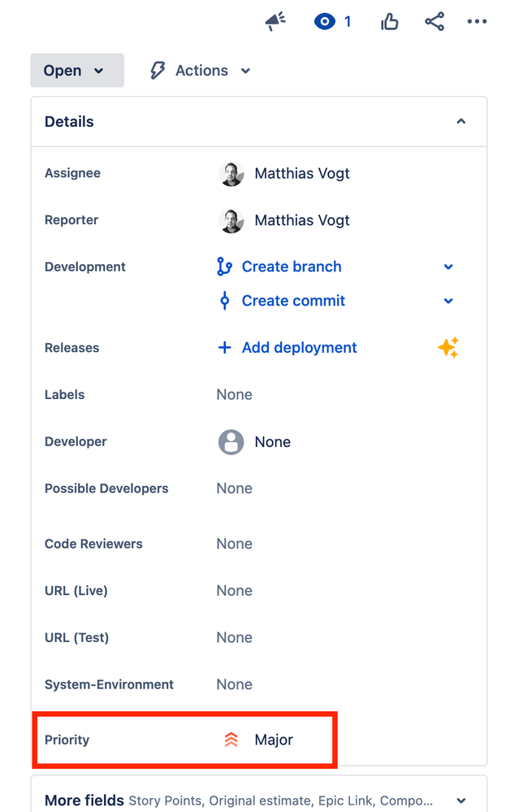506x812 pixels.
Task: Toggle the watch eye icon
Action: [324, 22]
